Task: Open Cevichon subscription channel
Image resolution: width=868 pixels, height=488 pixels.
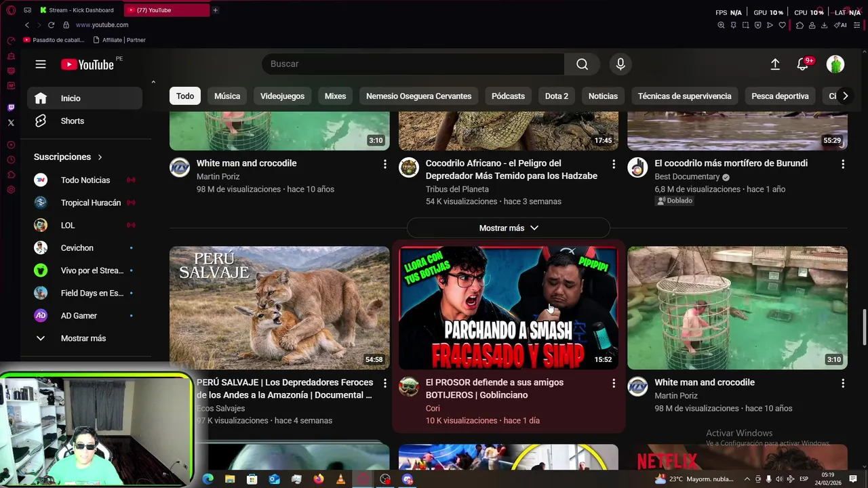Action: pyautogui.click(x=85, y=248)
